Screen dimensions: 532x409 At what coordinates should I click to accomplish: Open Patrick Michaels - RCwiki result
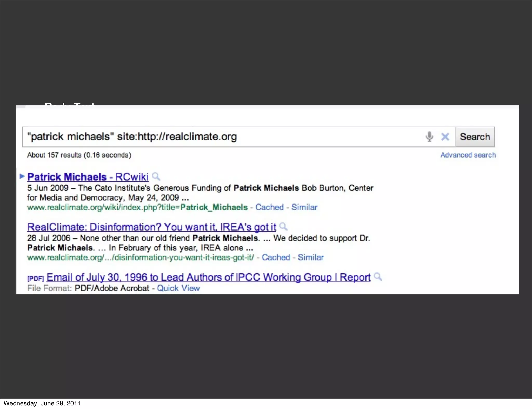88,177
